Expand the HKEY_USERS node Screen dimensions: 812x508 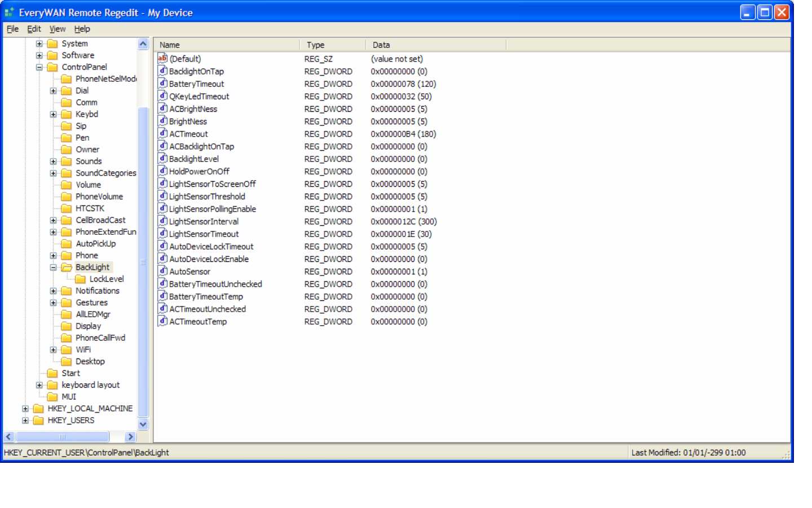point(25,421)
